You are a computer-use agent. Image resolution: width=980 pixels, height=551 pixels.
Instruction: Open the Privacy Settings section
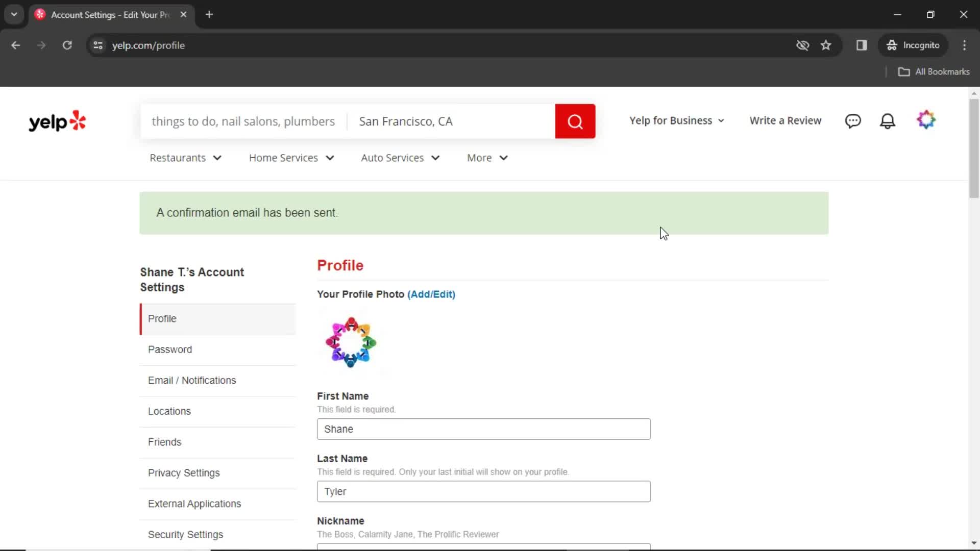click(184, 472)
